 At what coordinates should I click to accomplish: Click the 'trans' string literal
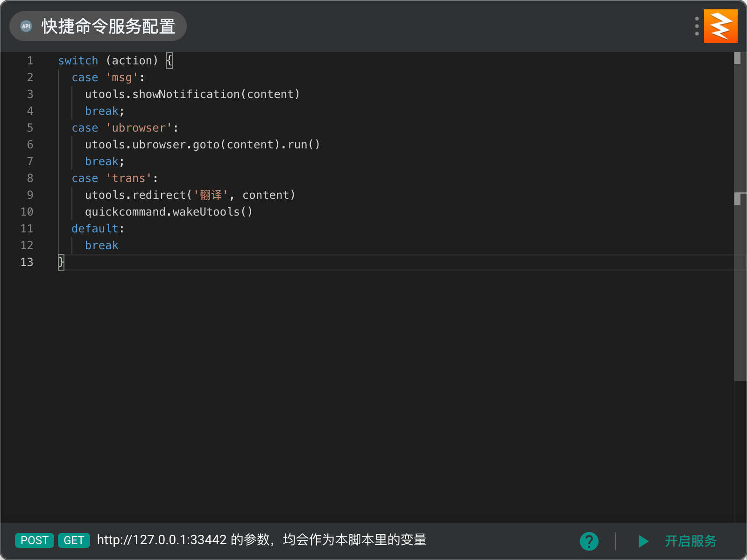(x=129, y=178)
